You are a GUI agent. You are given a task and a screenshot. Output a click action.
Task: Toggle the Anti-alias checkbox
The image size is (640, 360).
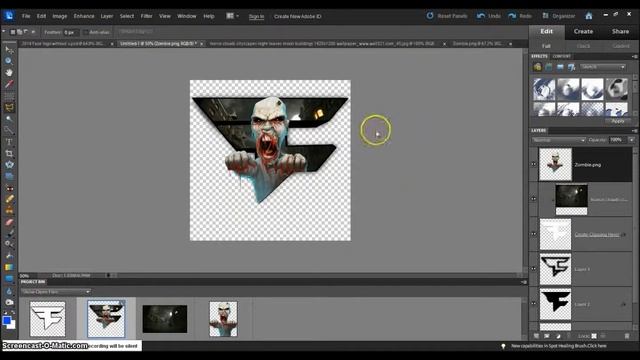point(86,32)
